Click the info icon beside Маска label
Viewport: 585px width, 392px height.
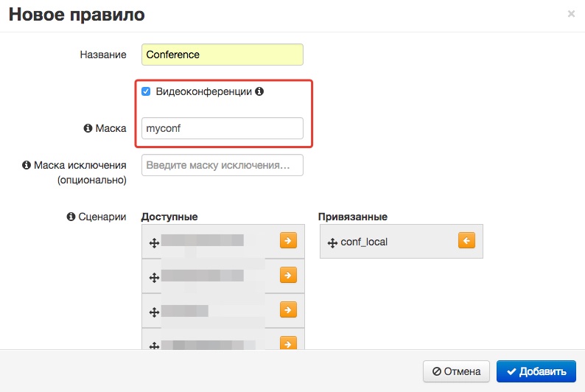(88, 128)
